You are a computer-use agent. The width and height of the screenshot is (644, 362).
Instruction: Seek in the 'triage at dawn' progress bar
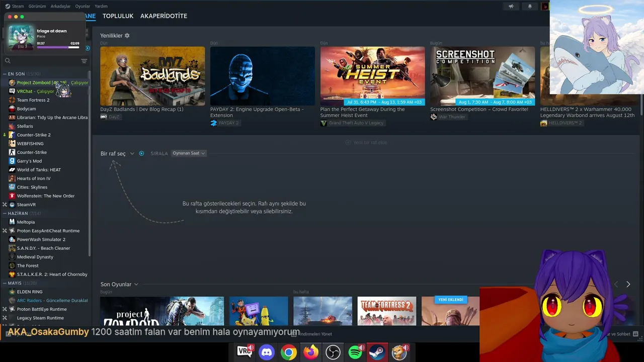[58, 47]
